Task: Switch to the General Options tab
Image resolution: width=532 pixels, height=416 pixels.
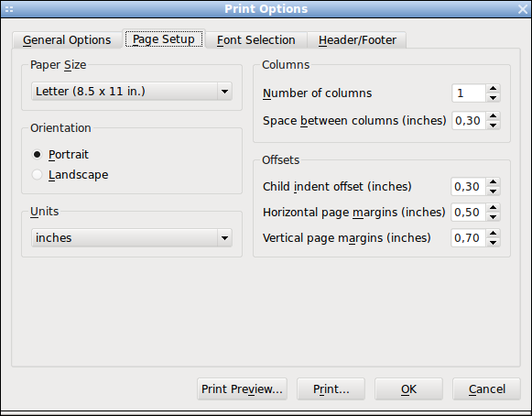Action: click(67, 40)
